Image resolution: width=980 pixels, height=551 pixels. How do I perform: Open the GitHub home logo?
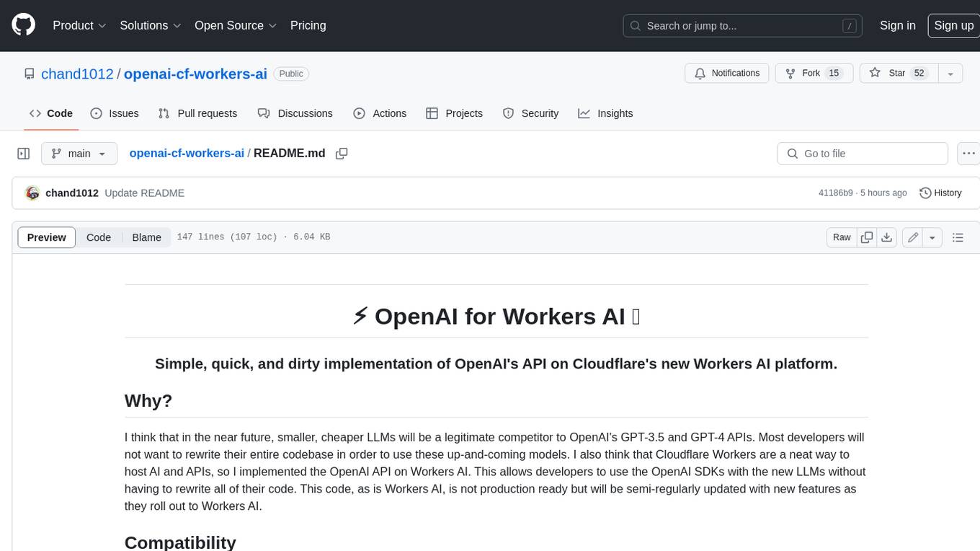coord(23,25)
